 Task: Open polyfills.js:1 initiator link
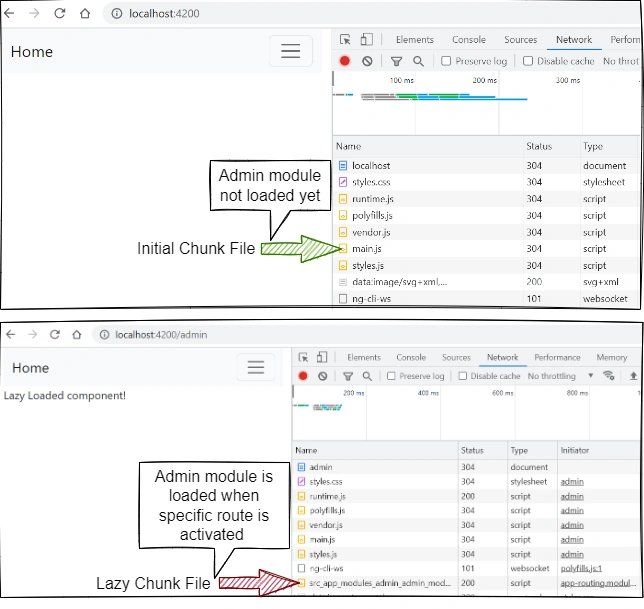(x=581, y=569)
